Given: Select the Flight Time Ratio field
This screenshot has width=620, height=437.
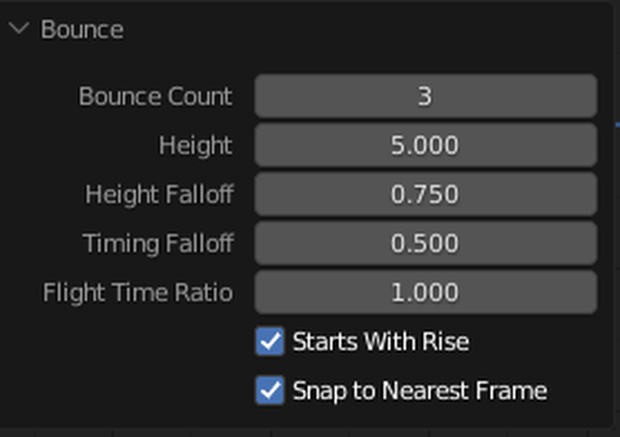Looking at the screenshot, I should [x=426, y=292].
